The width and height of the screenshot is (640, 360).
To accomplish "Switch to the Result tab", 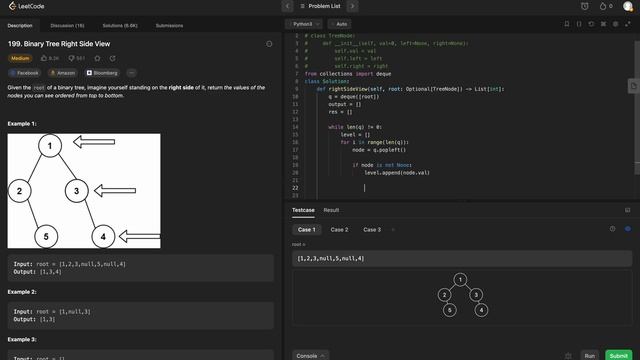I will [x=331, y=210].
